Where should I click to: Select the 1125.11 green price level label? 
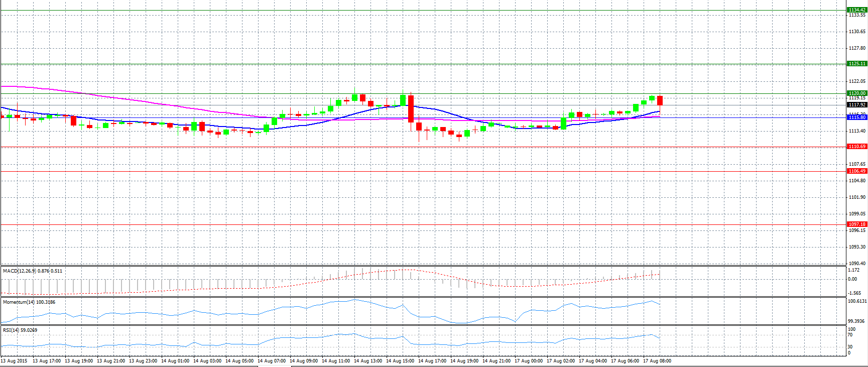point(856,64)
